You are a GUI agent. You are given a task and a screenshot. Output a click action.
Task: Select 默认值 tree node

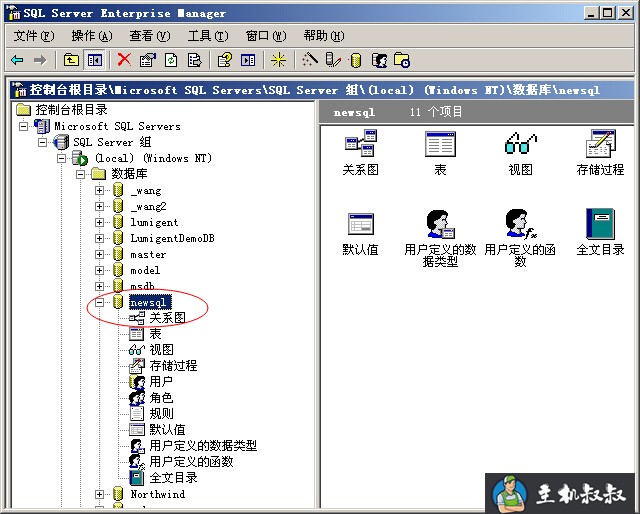167,429
